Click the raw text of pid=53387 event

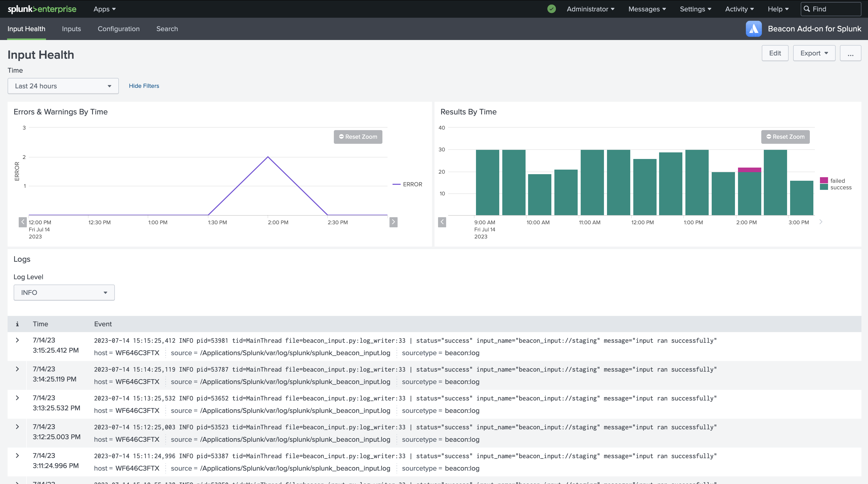405,456
